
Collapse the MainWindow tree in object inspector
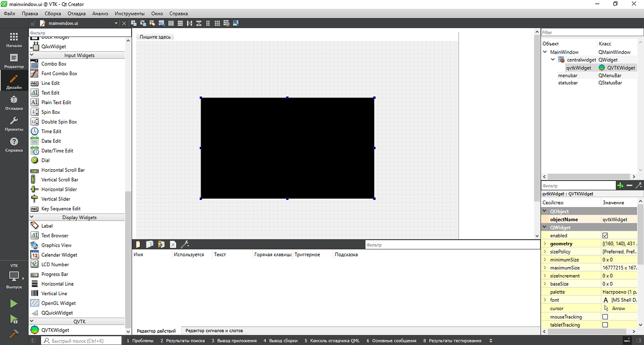[545, 52]
